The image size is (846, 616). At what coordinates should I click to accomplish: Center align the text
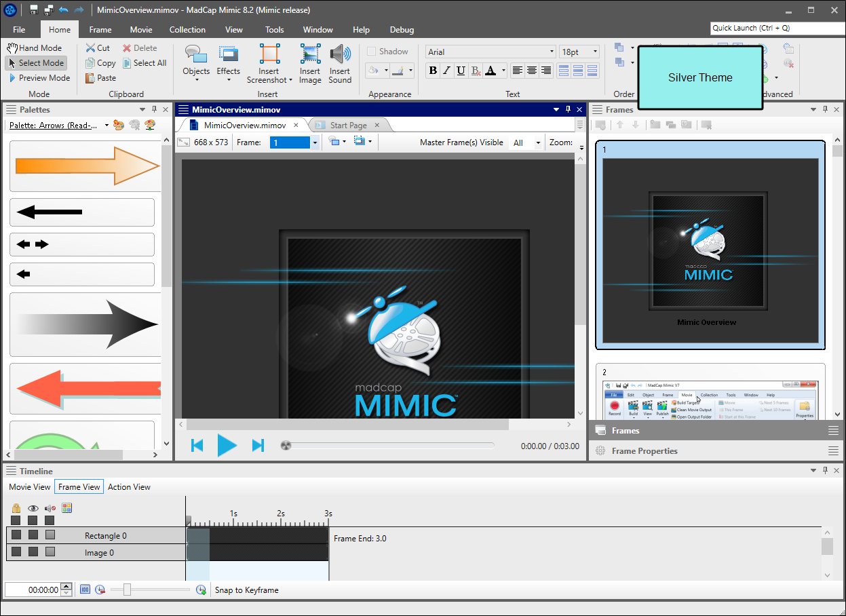tap(532, 71)
